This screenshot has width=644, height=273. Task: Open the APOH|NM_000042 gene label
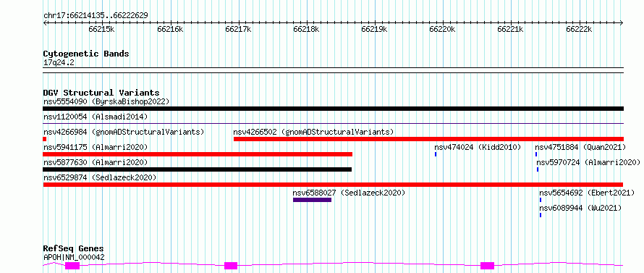click(74, 257)
